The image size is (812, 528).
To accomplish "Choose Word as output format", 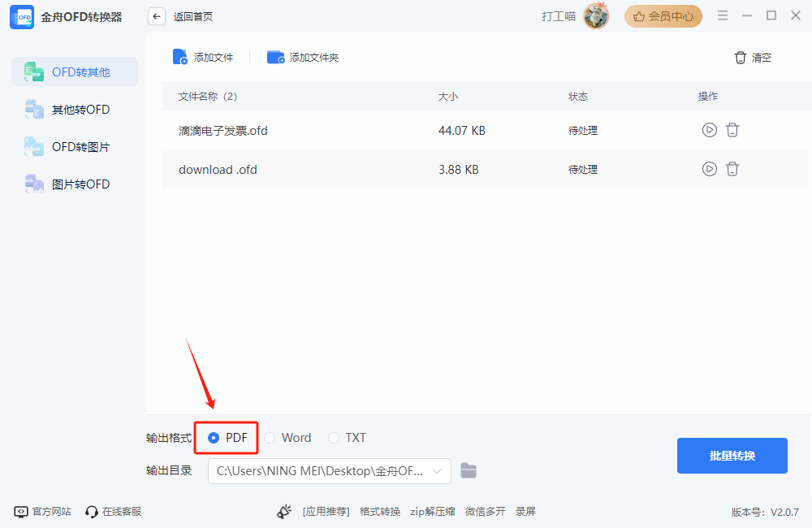I will pyautogui.click(x=270, y=437).
